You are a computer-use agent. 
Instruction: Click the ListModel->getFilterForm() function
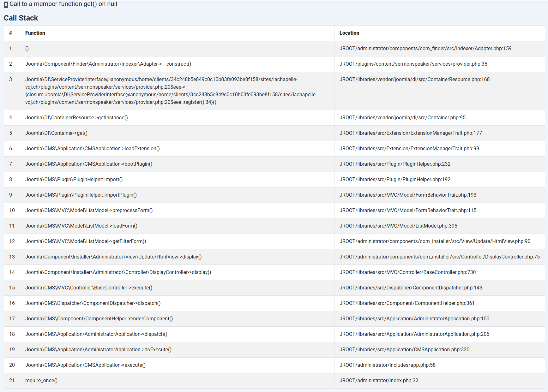(86, 241)
